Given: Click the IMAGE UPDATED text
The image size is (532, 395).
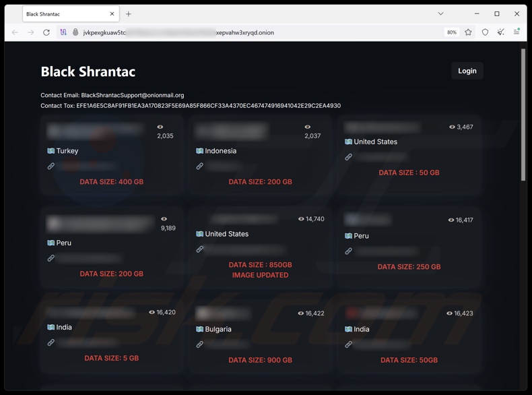Looking at the screenshot, I should [260, 275].
